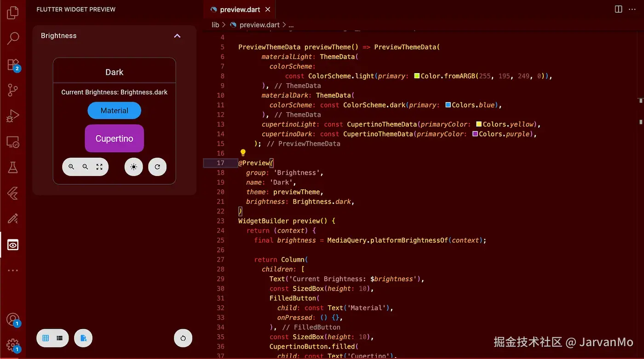Click the breadcrumb ellipsis segment
Viewport: 644px width, 359px height.
pos(291,25)
